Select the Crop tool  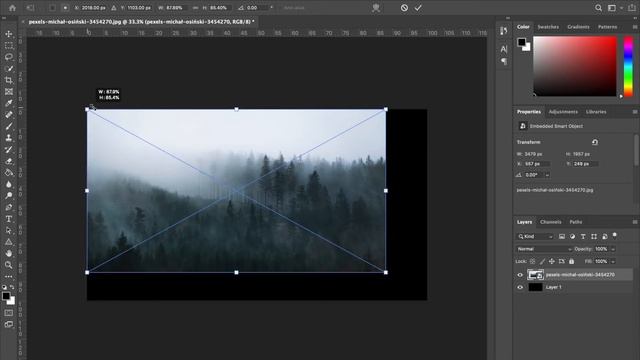(x=9, y=80)
